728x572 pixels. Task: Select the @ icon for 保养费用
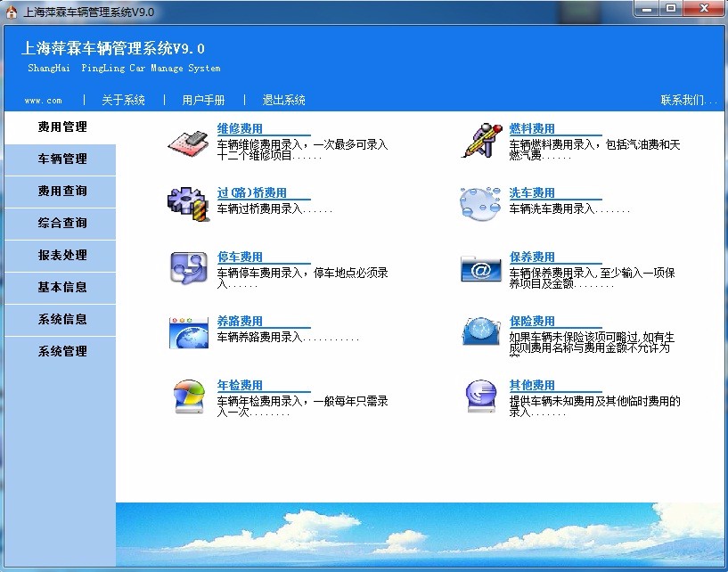point(479,267)
